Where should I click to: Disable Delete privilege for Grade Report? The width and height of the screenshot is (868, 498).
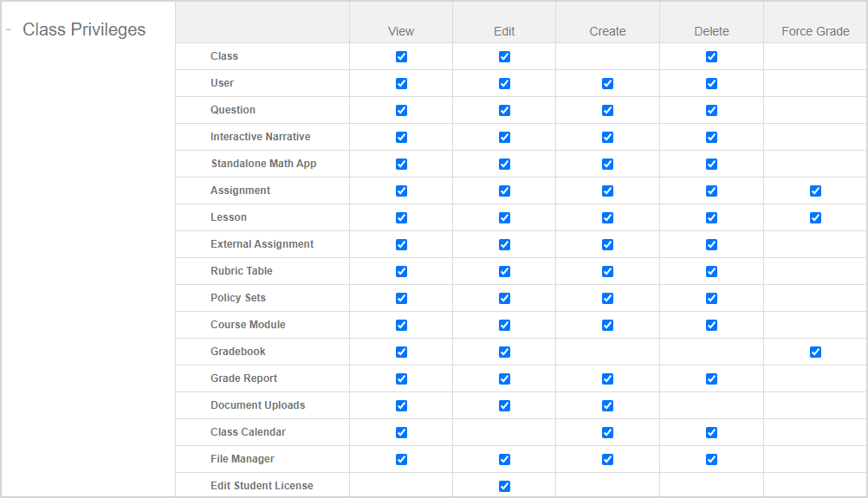coord(711,379)
